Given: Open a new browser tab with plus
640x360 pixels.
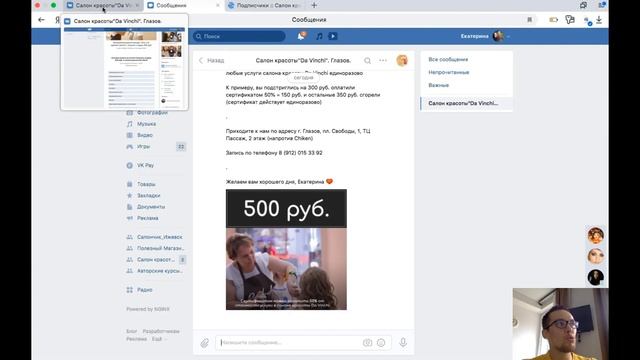Looking at the screenshot, I should (x=314, y=5).
